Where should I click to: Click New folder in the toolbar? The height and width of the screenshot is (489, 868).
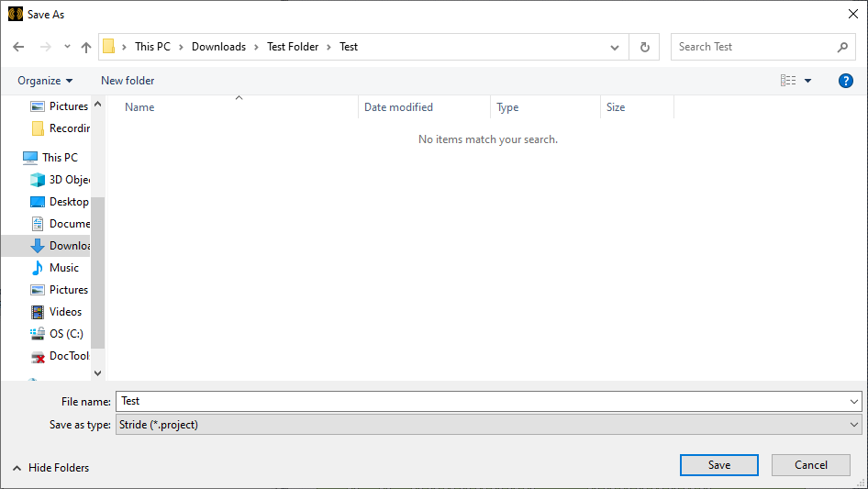click(x=128, y=81)
